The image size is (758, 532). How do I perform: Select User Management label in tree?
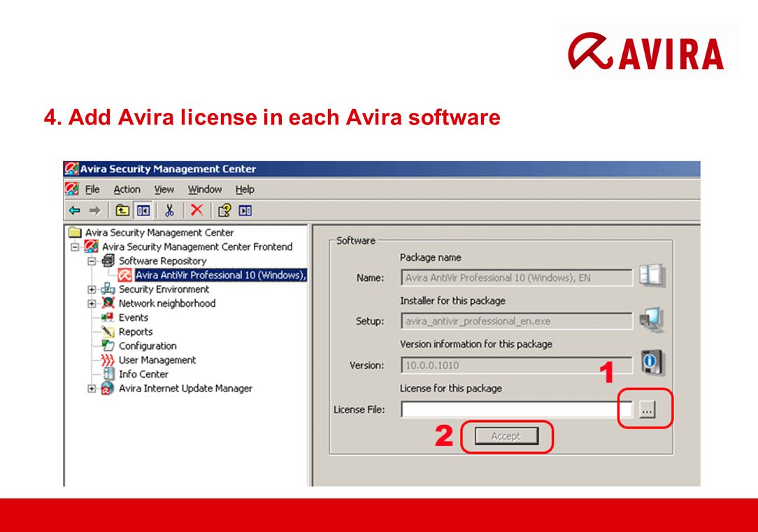point(157,360)
